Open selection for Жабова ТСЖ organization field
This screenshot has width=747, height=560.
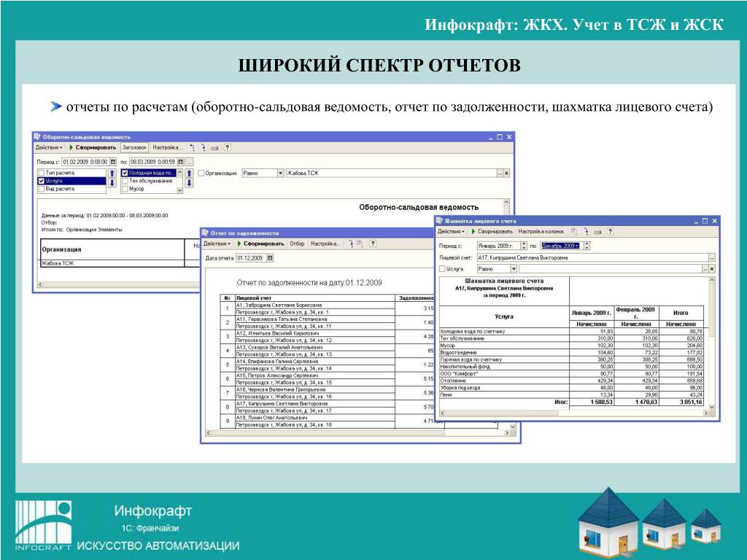pos(500,174)
